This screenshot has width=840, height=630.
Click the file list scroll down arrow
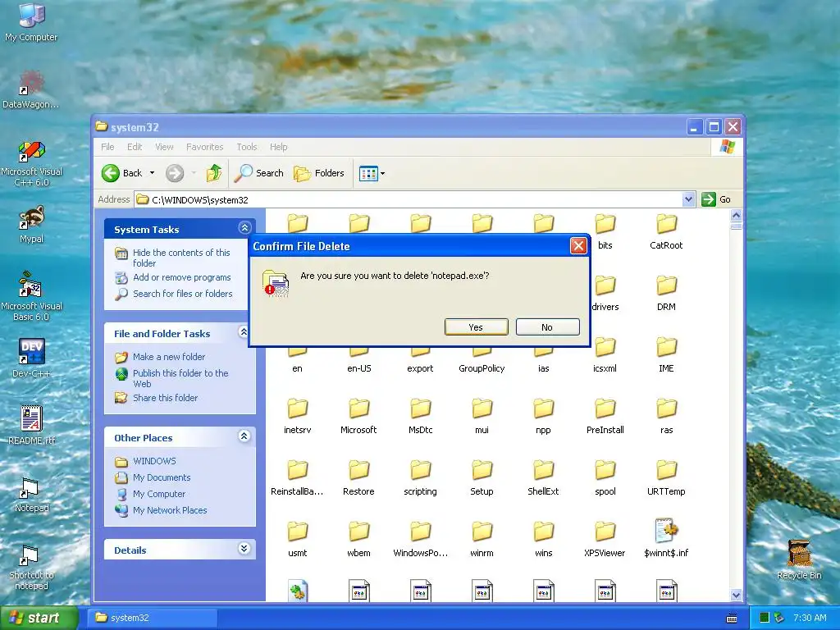tap(736, 595)
